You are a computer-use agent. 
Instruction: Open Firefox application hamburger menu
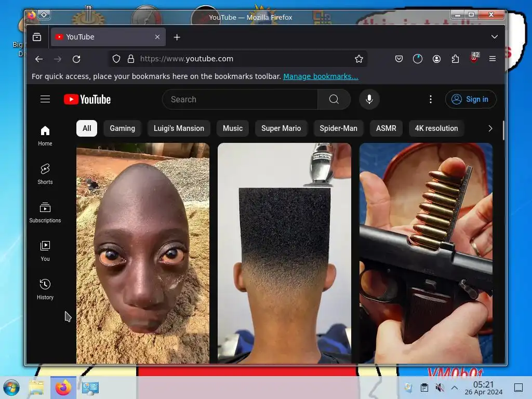click(493, 59)
